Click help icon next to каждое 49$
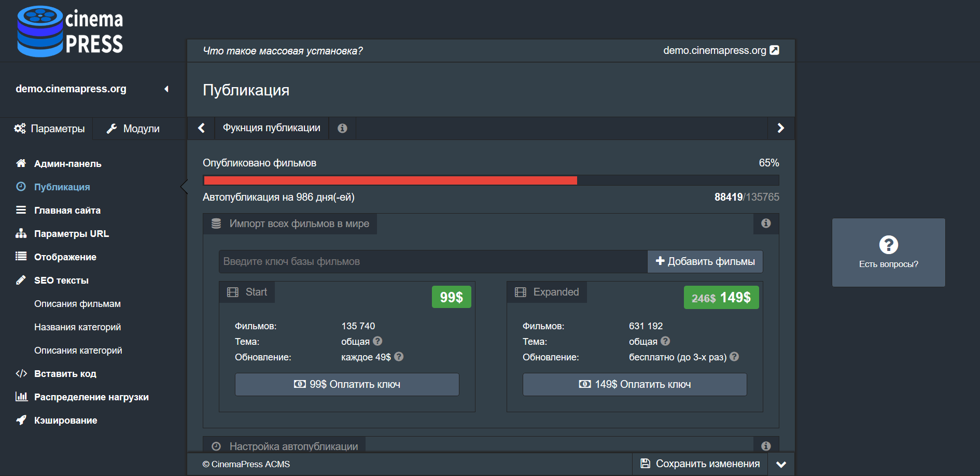 (399, 357)
